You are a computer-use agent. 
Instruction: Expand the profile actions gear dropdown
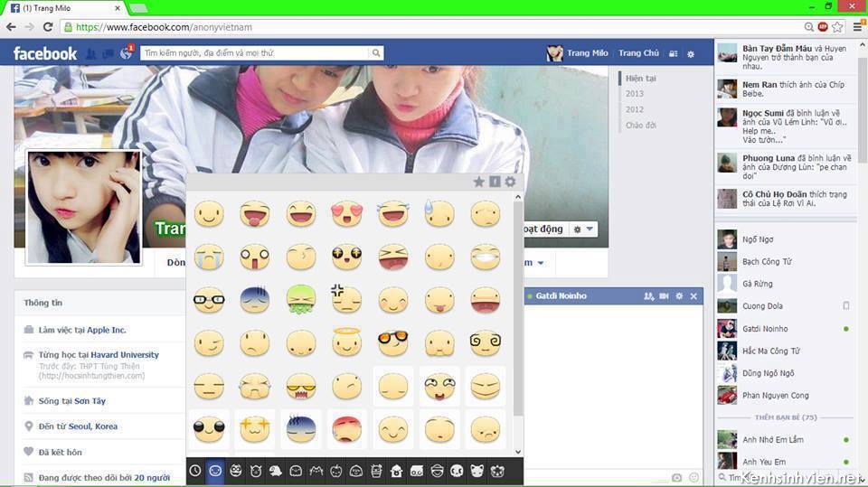point(584,229)
